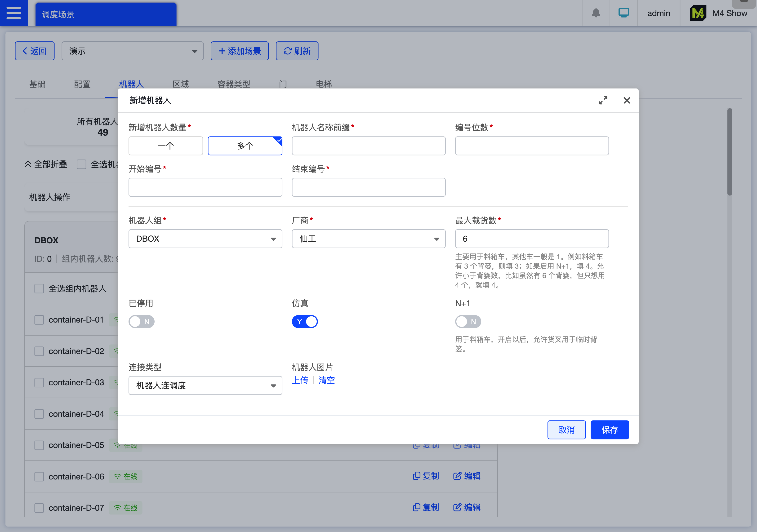757x532 pixels.
Task: Click the monitor display icon
Action: tap(623, 13)
